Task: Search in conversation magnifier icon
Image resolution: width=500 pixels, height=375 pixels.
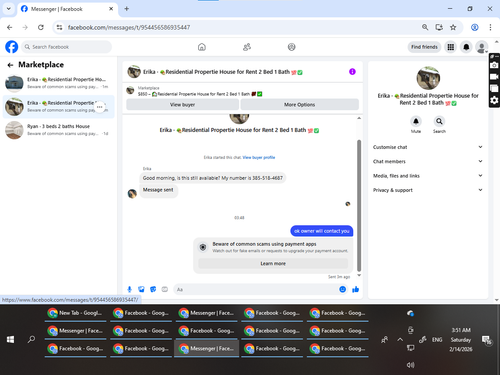Action: pyautogui.click(x=439, y=121)
